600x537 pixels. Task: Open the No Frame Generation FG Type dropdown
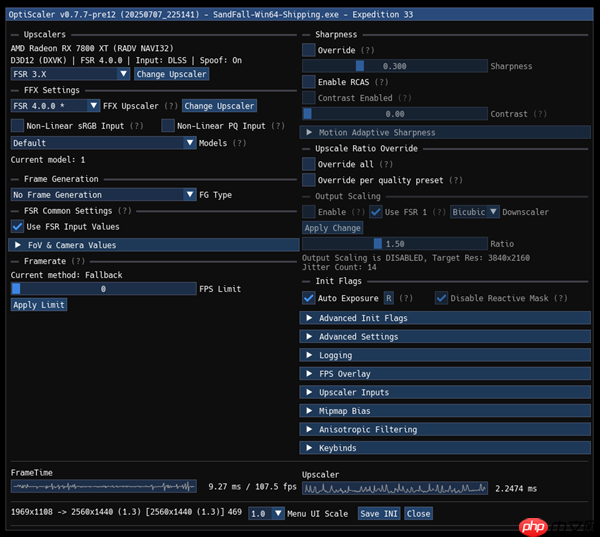tap(103, 194)
